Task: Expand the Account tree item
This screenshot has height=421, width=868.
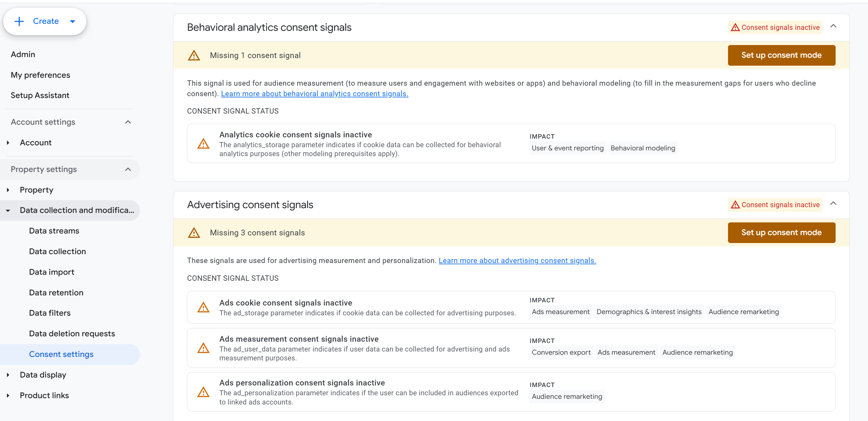Action: (8, 142)
